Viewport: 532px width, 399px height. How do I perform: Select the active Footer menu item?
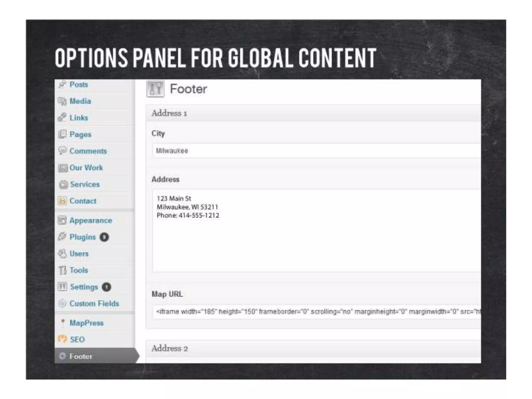pos(97,356)
